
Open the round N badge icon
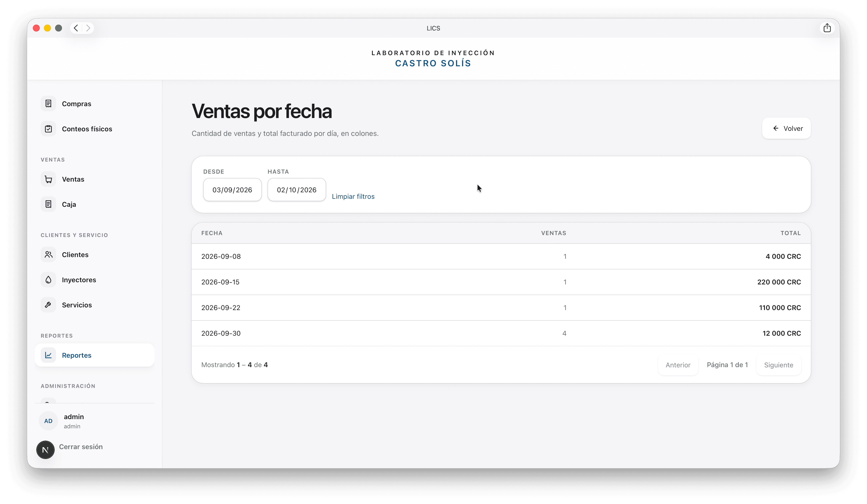click(x=45, y=450)
